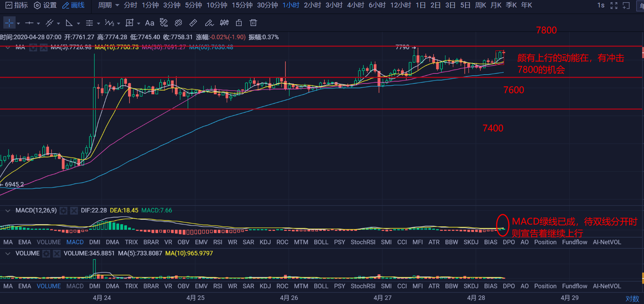Click the 1s refresh interval
This screenshot has height=304, width=644.
pos(601,5)
